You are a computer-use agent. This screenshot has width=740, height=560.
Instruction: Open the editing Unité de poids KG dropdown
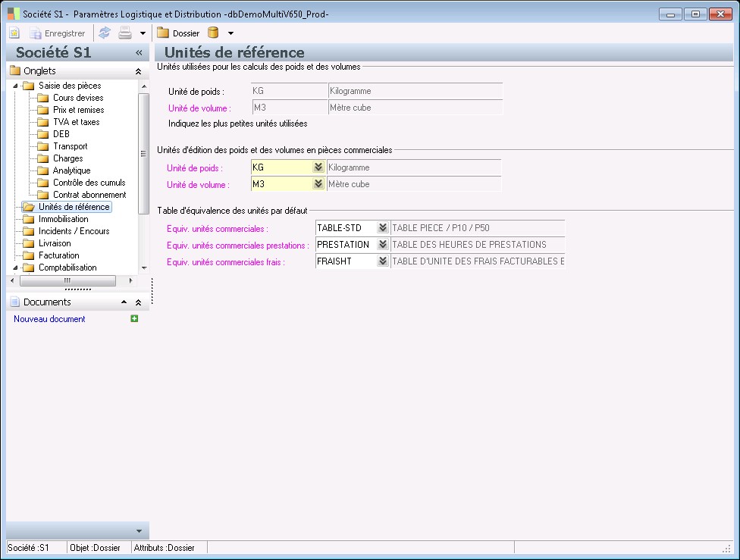[318, 167]
